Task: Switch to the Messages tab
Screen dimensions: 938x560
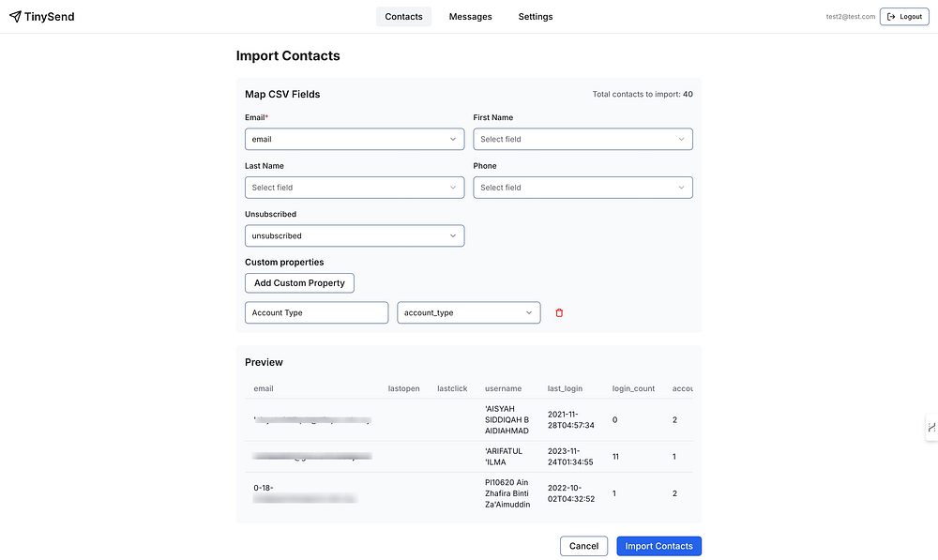Action: pyautogui.click(x=470, y=17)
